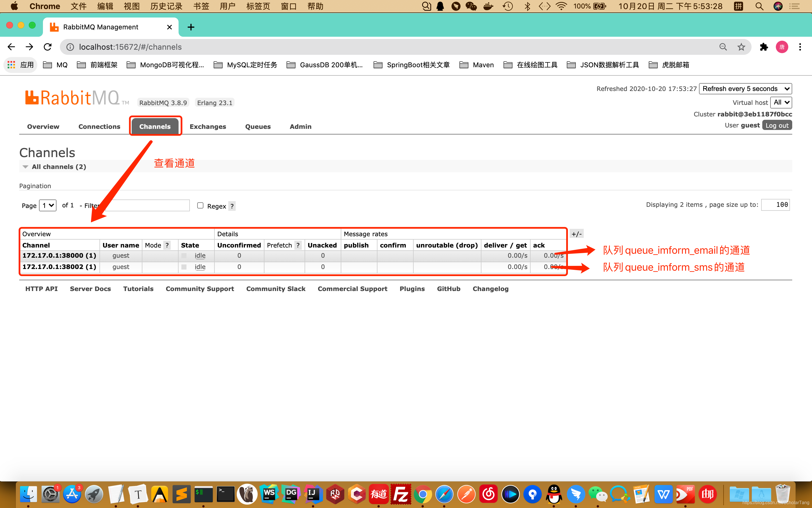Open Sublime Text from the Dock

pyautogui.click(x=181, y=494)
